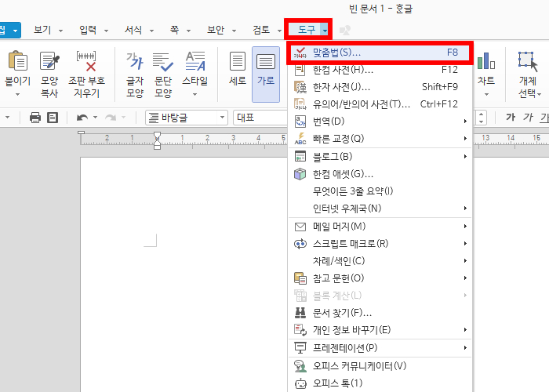
Task: Open 문서 찾기(F) entry
Action: 380,313
